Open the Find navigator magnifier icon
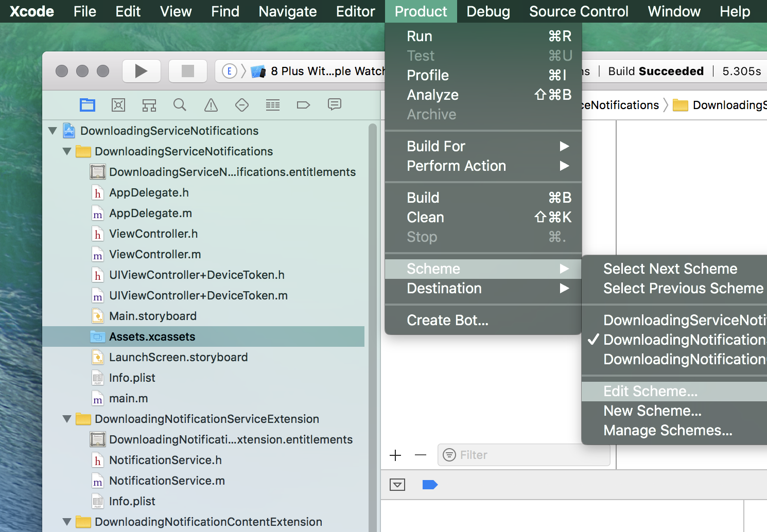The height and width of the screenshot is (532, 767). 180,105
